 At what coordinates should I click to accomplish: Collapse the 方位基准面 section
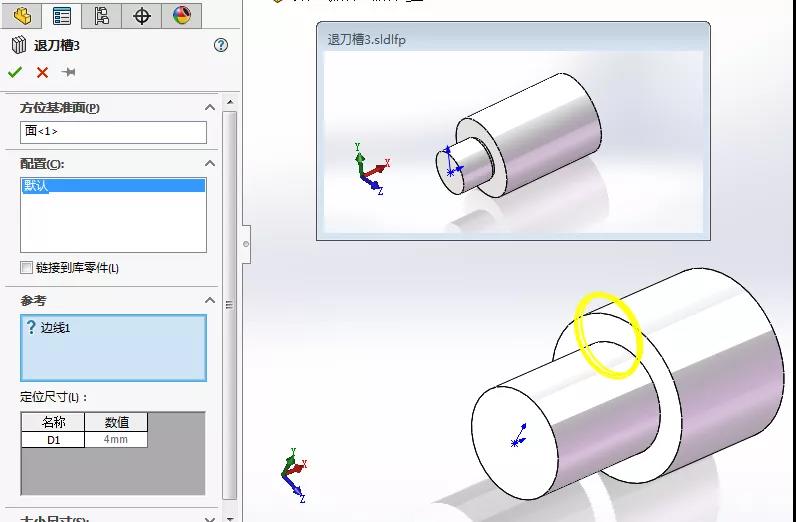[210, 107]
